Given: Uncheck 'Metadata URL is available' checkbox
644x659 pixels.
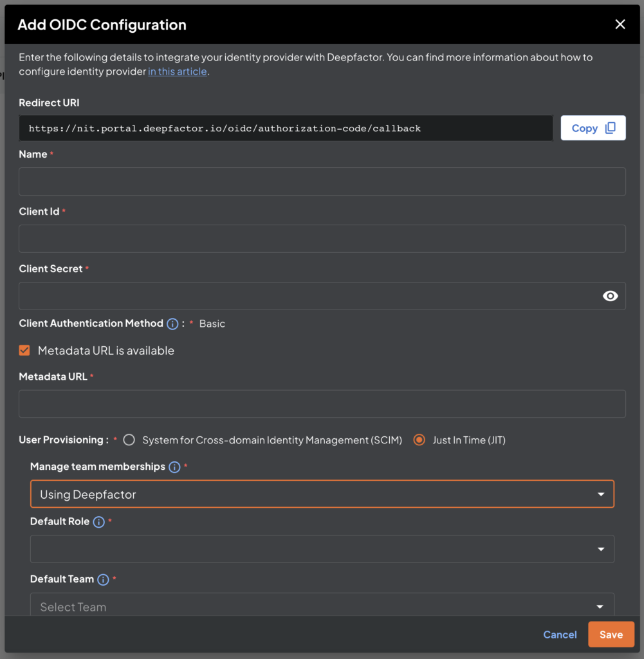Looking at the screenshot, I should click(x=24, y=350).
